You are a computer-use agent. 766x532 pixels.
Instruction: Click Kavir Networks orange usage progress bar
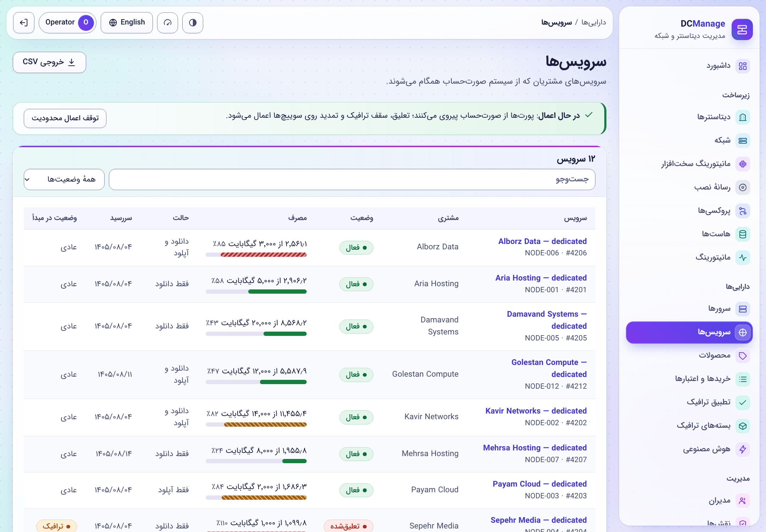(x=256, y=425)
